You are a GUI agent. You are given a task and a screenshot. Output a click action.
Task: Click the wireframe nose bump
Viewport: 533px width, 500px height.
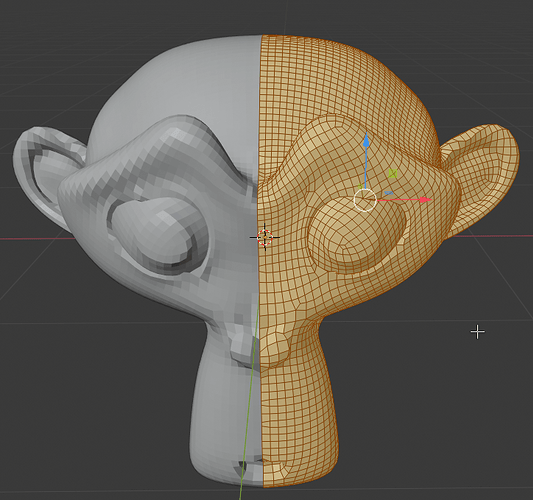277,347
